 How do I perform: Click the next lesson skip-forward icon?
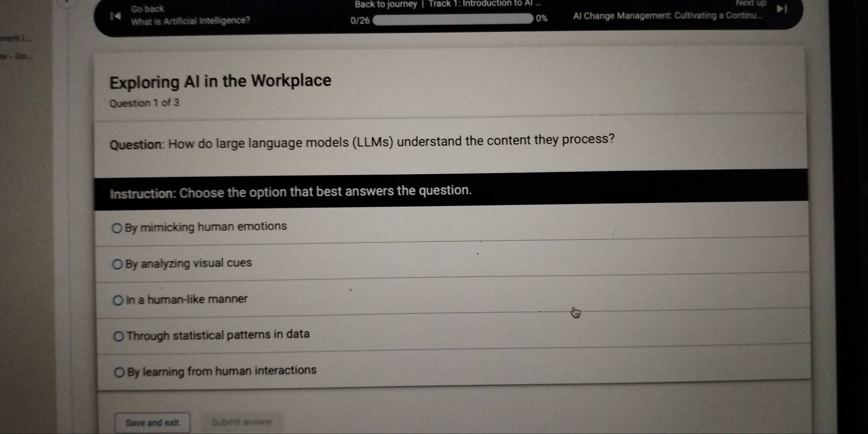[x=781, y=9]
